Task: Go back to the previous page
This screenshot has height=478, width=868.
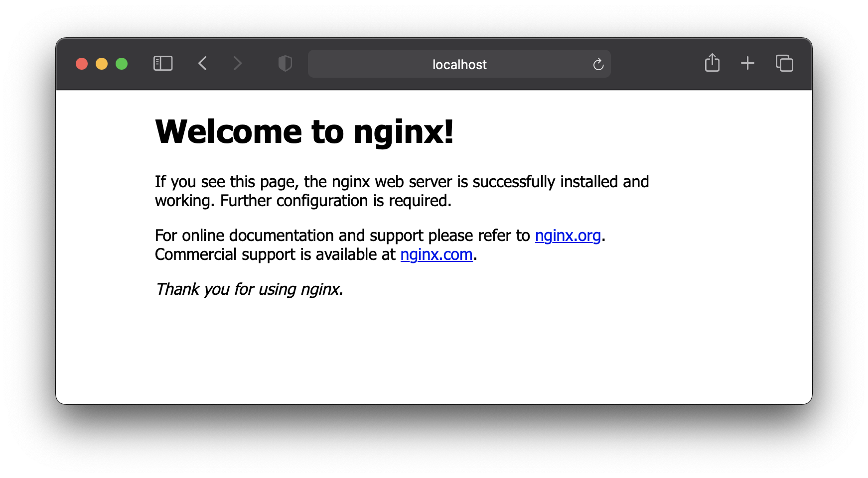Action: pyautogui.click(x=202, y=63)
